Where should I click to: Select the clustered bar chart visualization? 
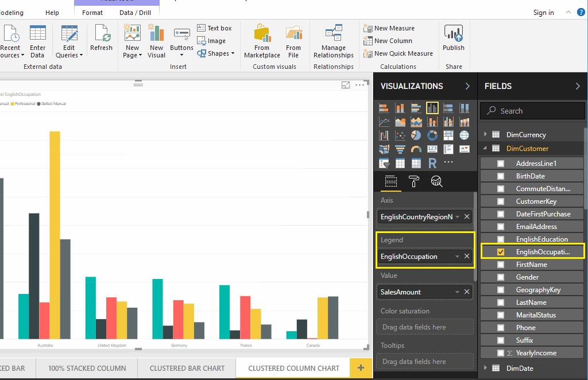click(x=416, y=108)
